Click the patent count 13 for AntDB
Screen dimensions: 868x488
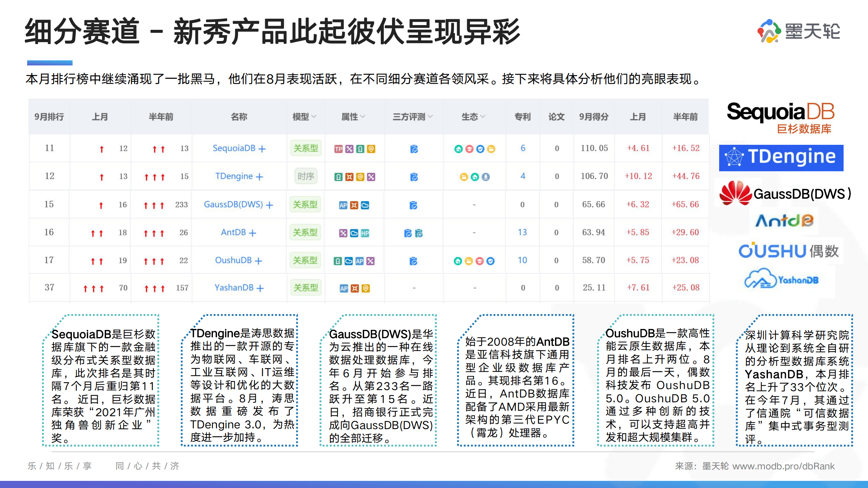pyautogui.click(x=523, y=233)
